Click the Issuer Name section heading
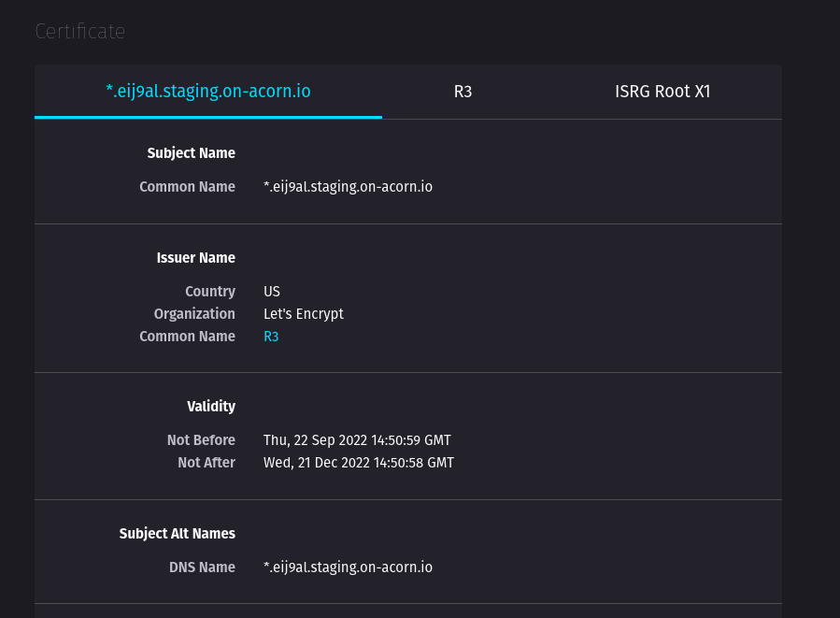Image resolution: width=840 pixels, height=618 pixels. [x=196, y=258]
